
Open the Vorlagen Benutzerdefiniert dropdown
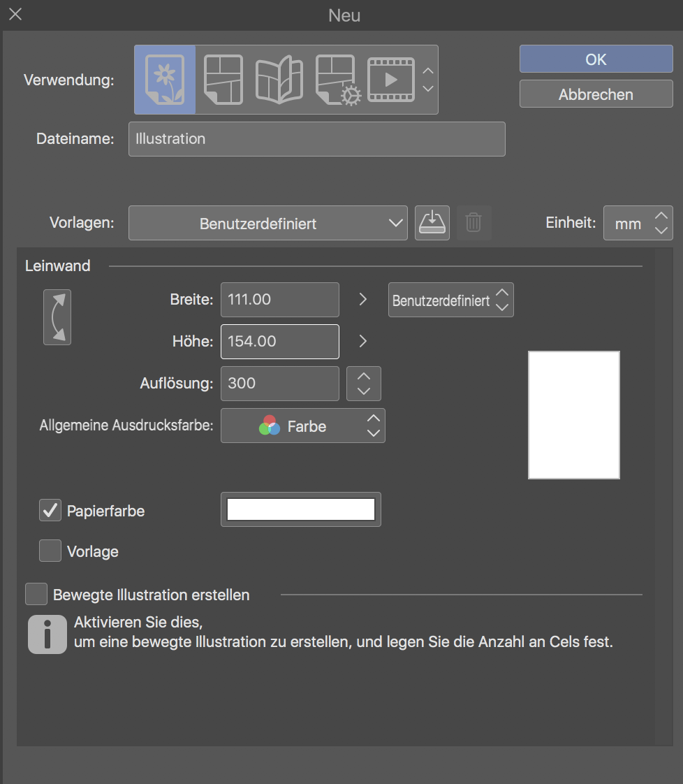coord(267,223)
